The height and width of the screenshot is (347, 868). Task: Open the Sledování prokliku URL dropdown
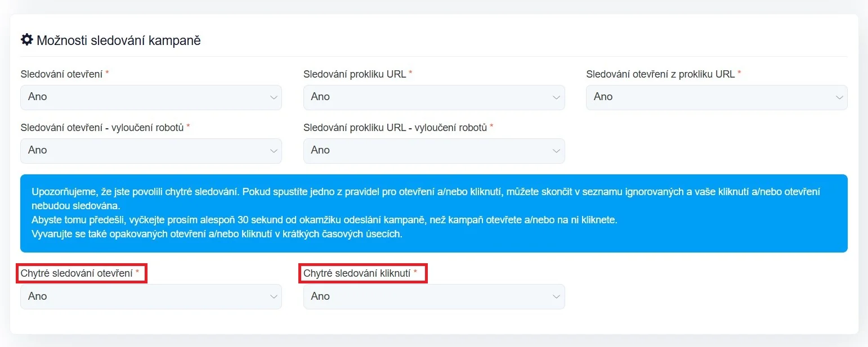[433, 97]
